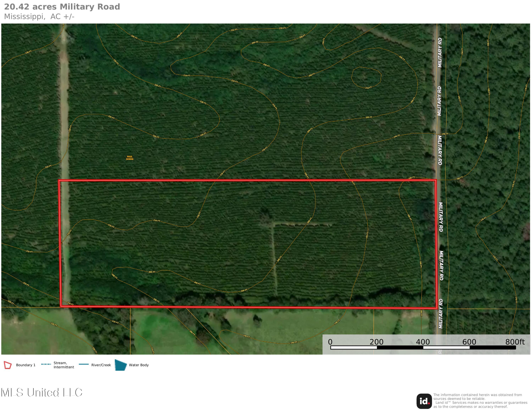Click the PAUL DODDS owner label on map

(130, 158)
